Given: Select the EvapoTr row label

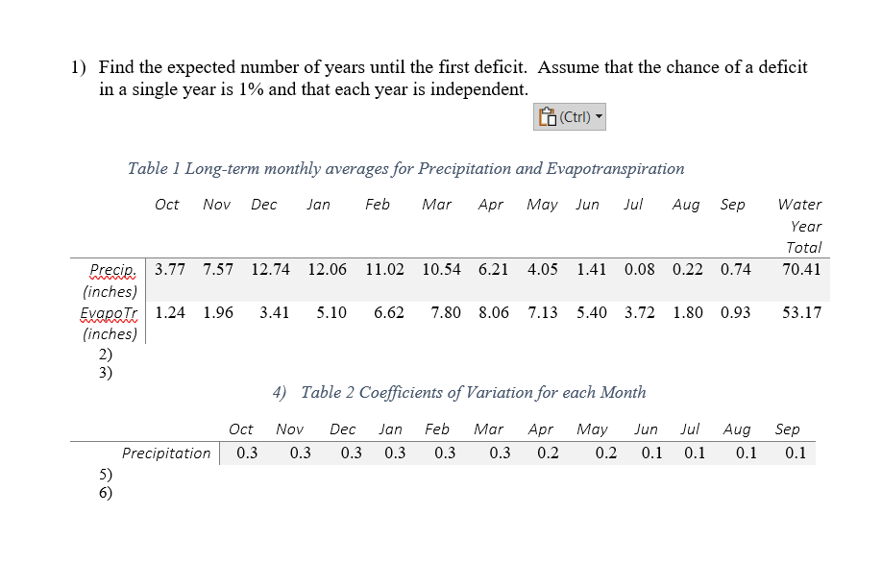Looking at the screenshot, I should (107, 313).
